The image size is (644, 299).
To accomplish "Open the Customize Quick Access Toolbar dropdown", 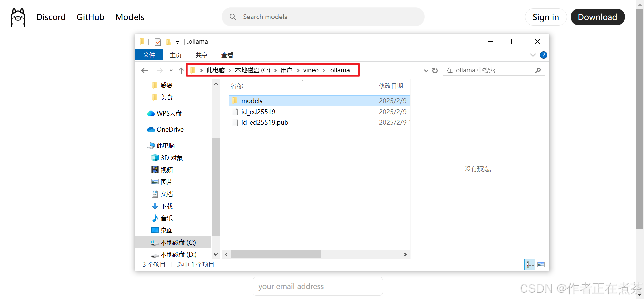I will tap(177, 42).
